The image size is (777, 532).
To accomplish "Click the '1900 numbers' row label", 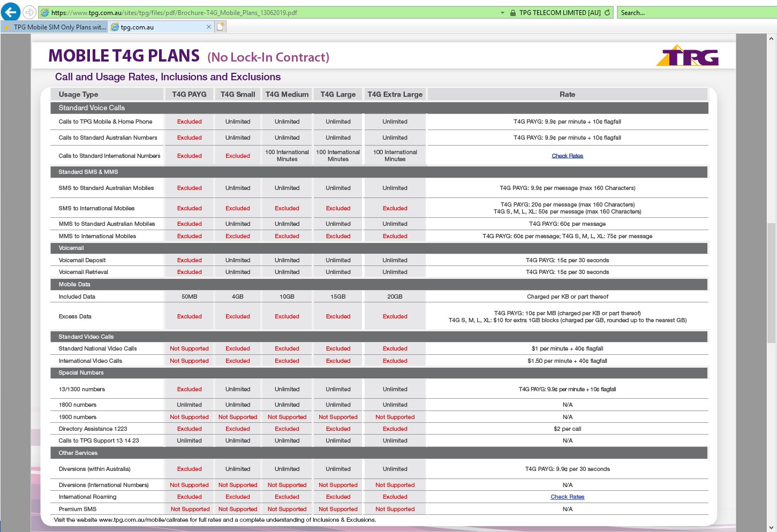I will [x=77, y=417].
